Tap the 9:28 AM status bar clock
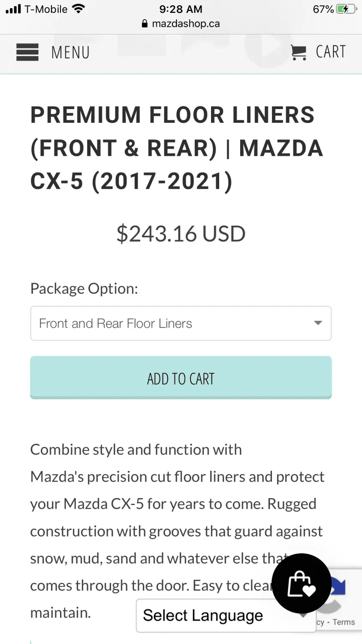 pos(181,9)
